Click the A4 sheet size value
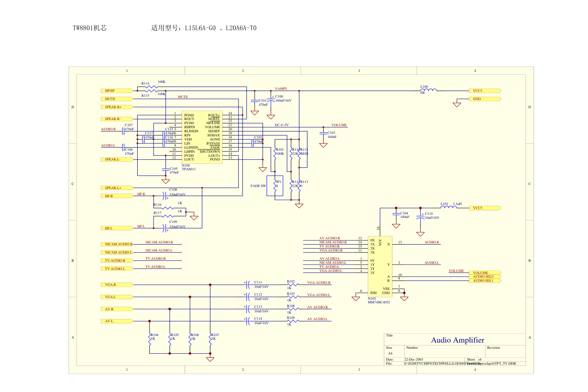The image size is (588, 392). coord(390,353)
